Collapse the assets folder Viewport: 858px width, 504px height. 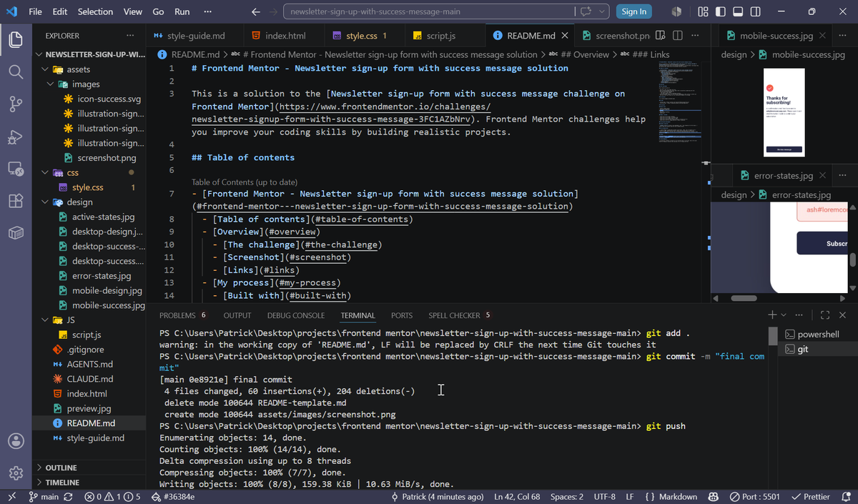pyautogui.click(x=46, y=70)
